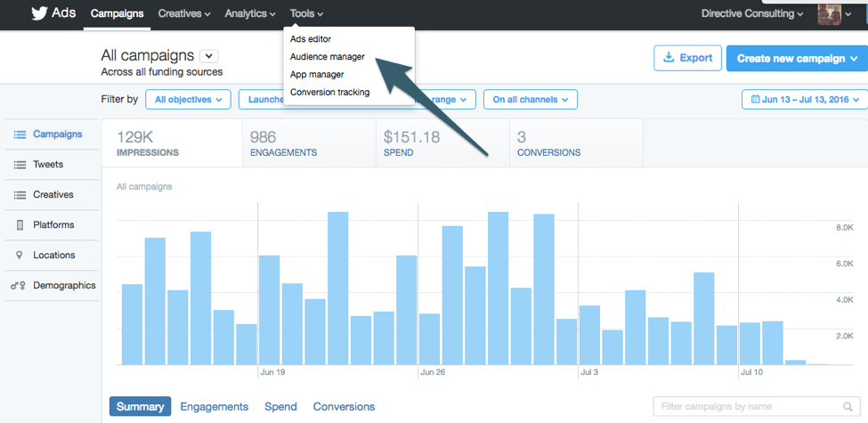The image size is (868, 423).
Task: Open the Jun 13 – Jul 13 date picker
Action: pos(803,100)
